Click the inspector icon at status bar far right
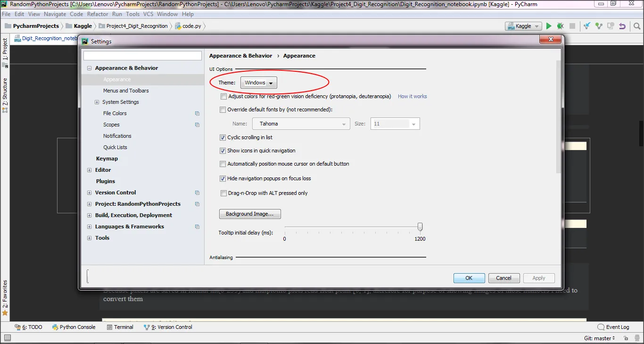644x344 pixels. [x=636, y=338]
